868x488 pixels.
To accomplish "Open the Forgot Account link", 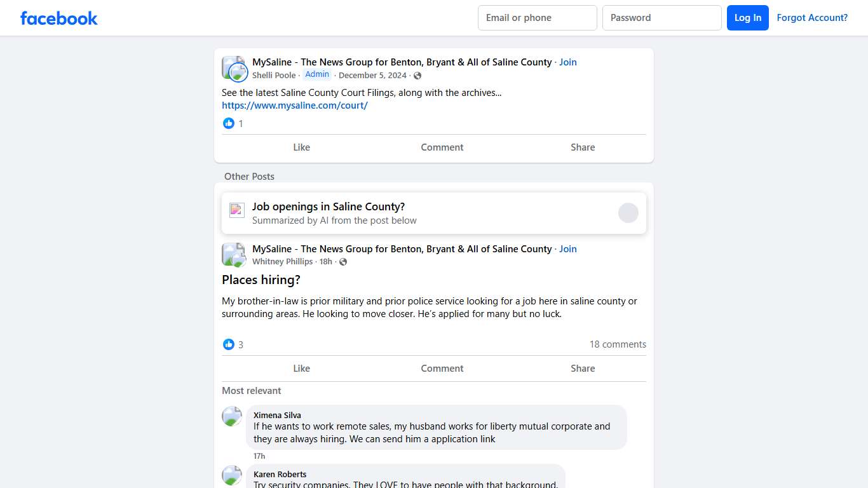I will (812, 18).
